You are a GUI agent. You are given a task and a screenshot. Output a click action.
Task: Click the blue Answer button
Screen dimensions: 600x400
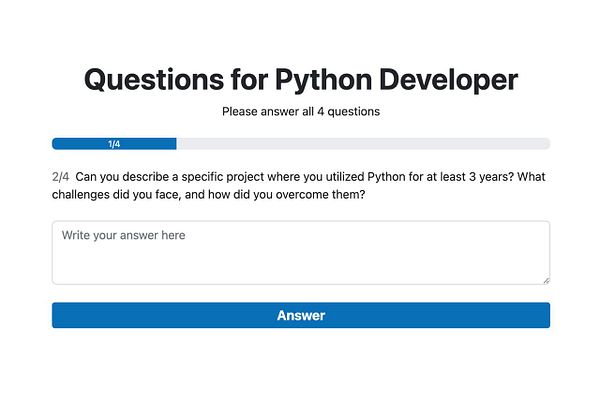(x=300, y=315)
